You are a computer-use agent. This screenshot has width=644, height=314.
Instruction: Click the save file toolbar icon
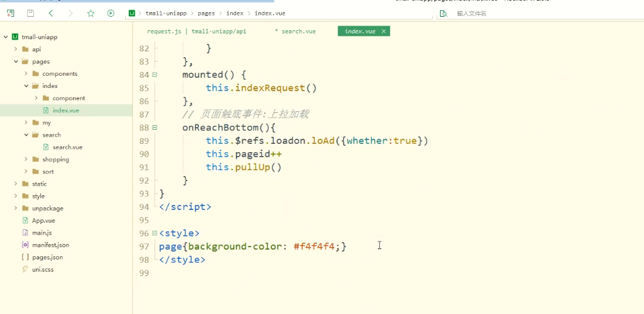(x=30, y=13)
